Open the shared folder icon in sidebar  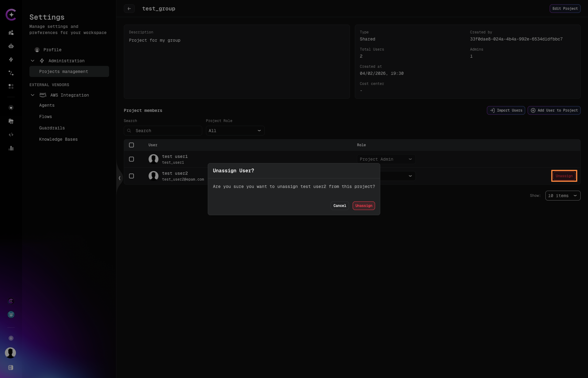[x=11, y=121]
